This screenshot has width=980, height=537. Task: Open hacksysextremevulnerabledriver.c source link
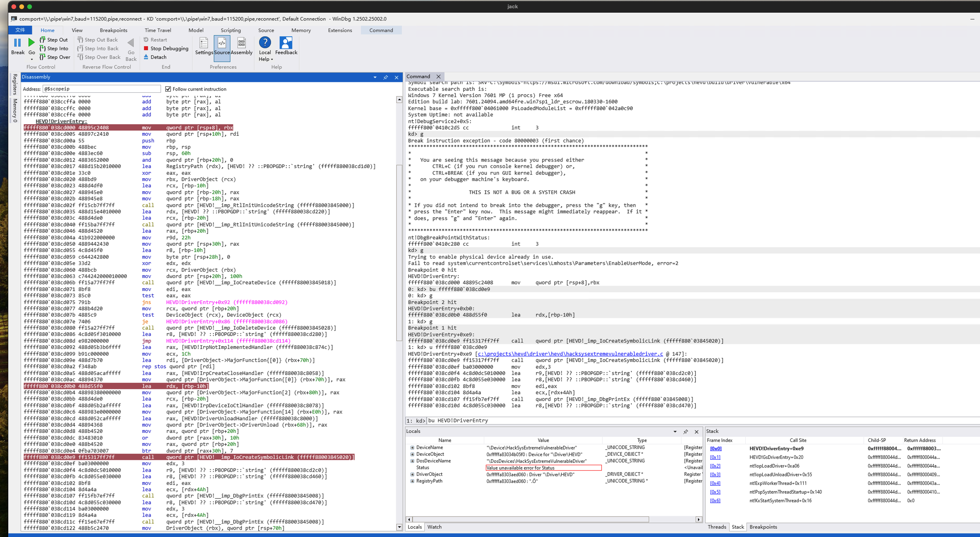570,354
